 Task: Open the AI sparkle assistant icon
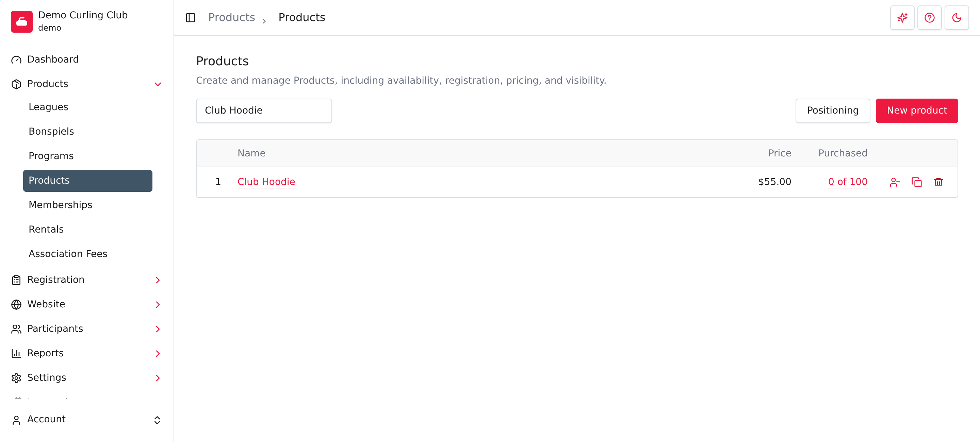pyautogui.click(x=902, y=18)
